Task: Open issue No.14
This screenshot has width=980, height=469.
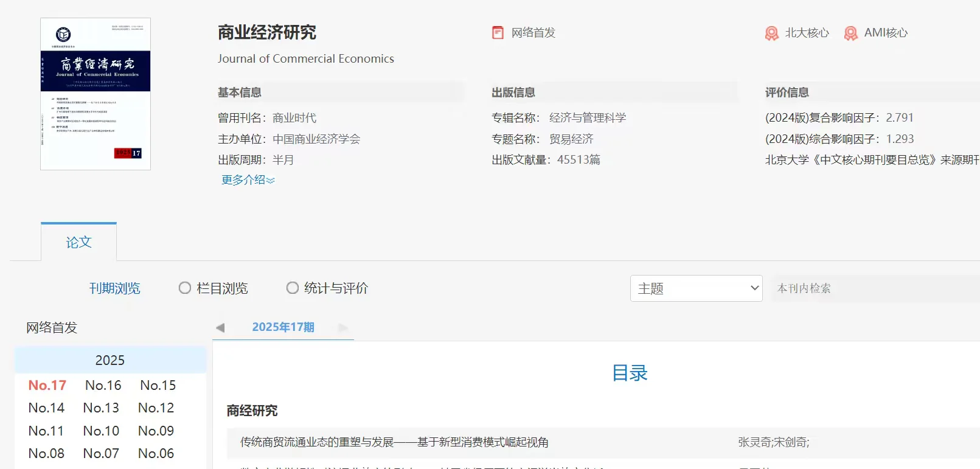Action: click(x=47, y=408)
